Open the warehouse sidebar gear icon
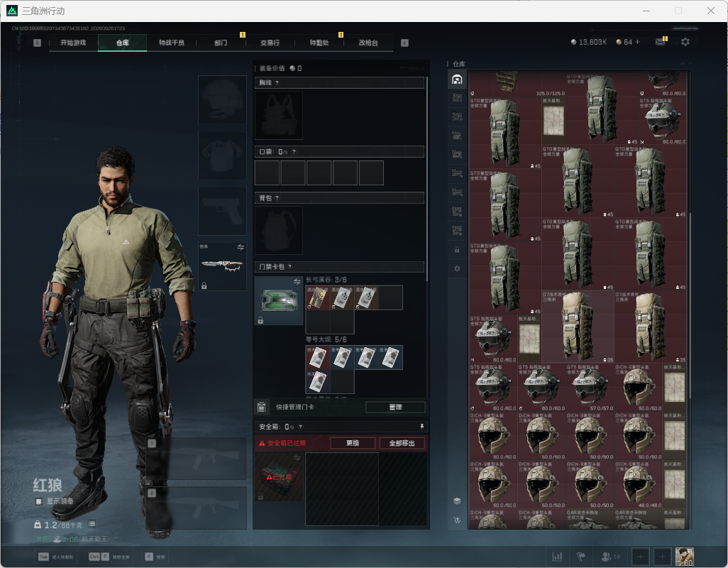The height and width of the screenshot is (568, 728). click(457, 268)
